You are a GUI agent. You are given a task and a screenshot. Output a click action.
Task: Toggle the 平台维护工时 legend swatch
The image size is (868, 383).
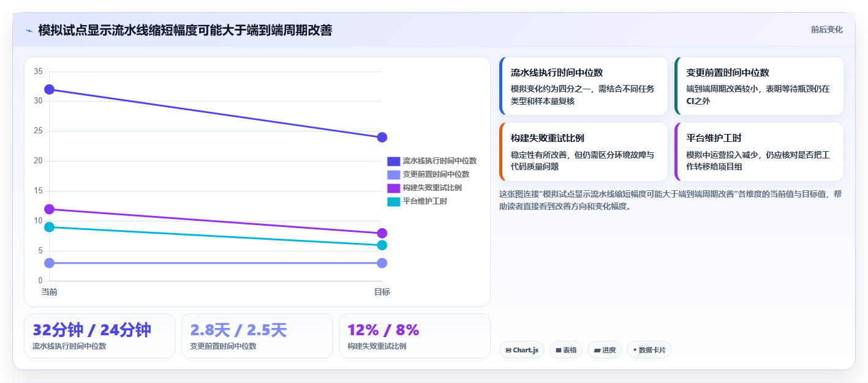pos(394,201)
